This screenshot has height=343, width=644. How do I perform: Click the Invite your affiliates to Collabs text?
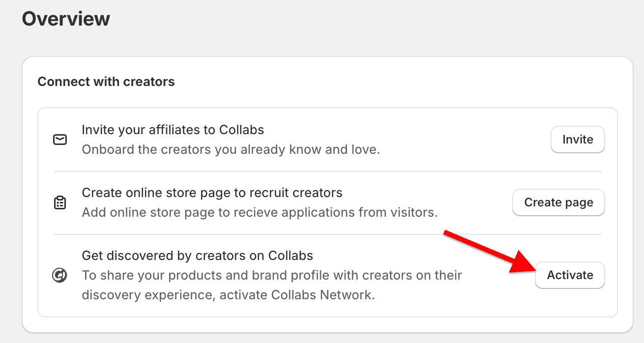tap(173, 129)
